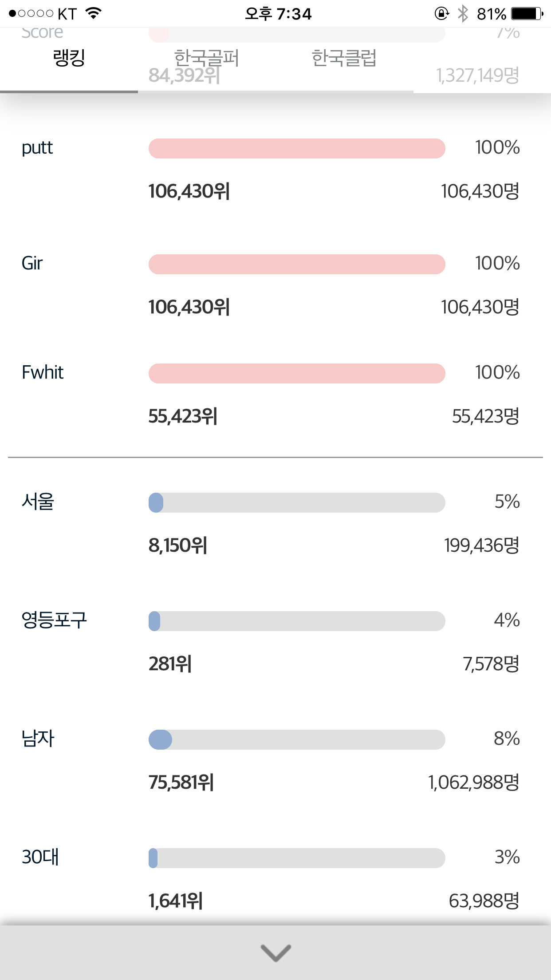The height and width of the screenshot is (980, 551).
Task: Tap the Bluetooth status icon
Action: click(463, 14)
